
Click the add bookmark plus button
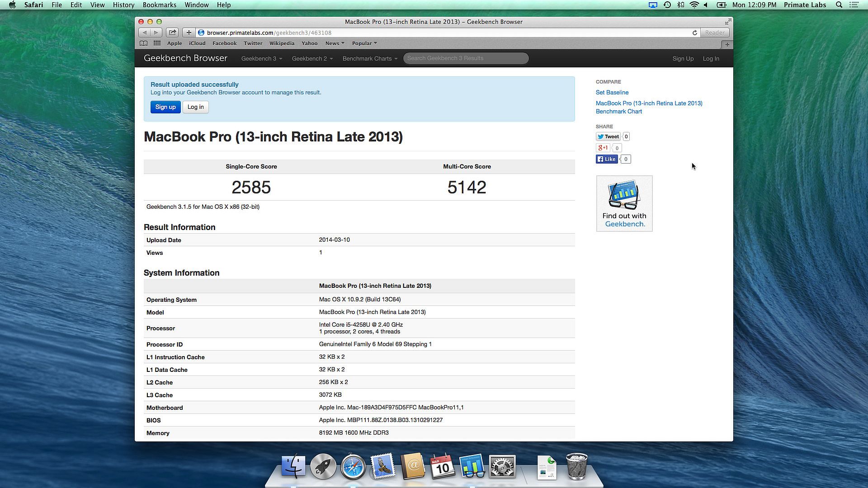[x=189, y=33]
